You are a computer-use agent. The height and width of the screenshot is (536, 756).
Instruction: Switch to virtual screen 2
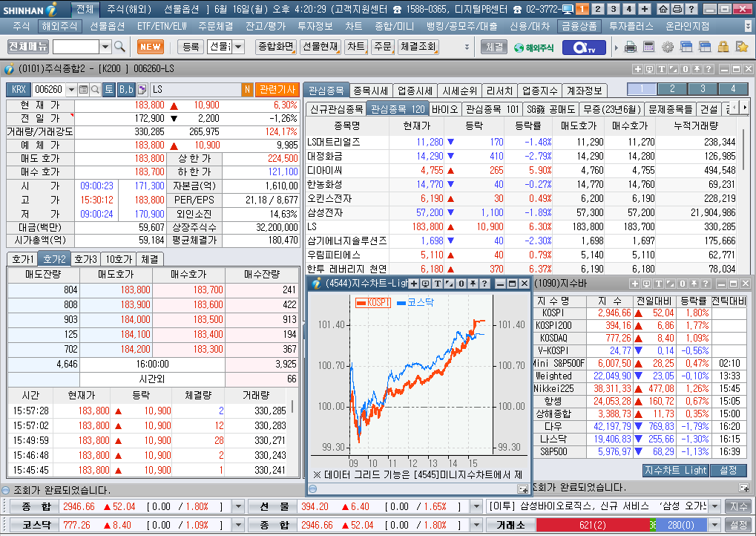click(x=597, y=9)
